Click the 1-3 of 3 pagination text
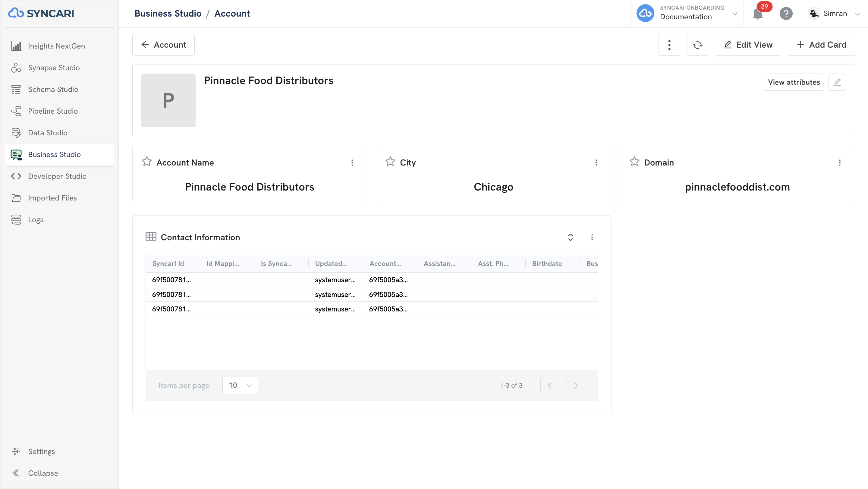Image resolution: width=868 pixels, height=489 pixels. tap(511, 385)
